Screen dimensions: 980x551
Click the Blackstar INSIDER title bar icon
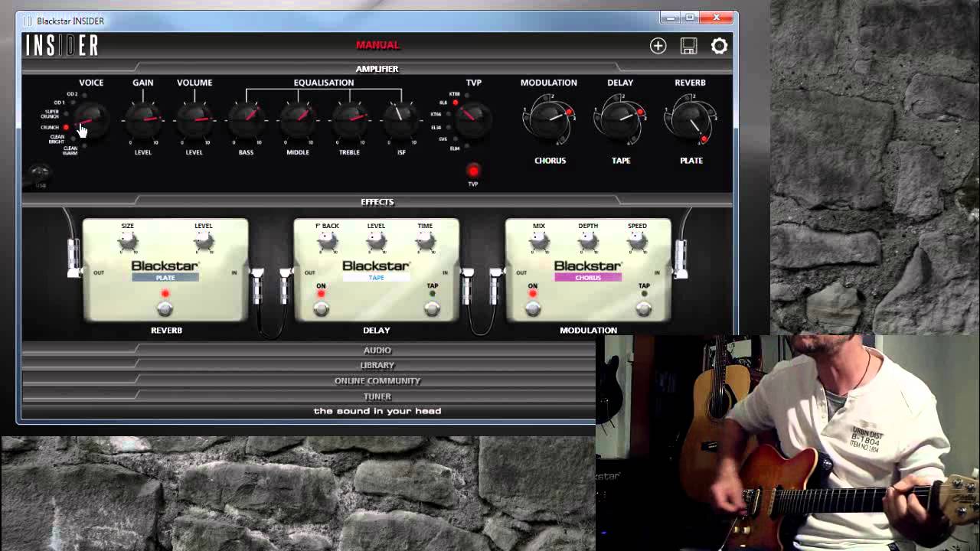pyautogui.click(x=28, y=21)
